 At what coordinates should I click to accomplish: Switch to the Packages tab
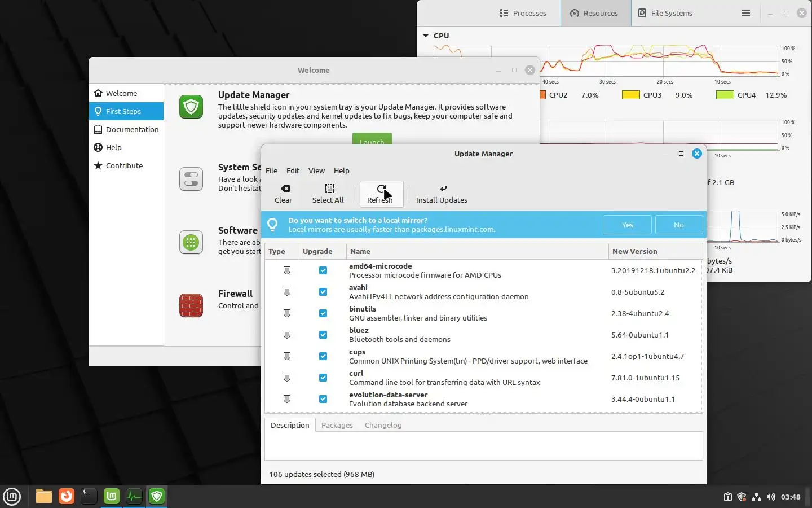point(337,425)
